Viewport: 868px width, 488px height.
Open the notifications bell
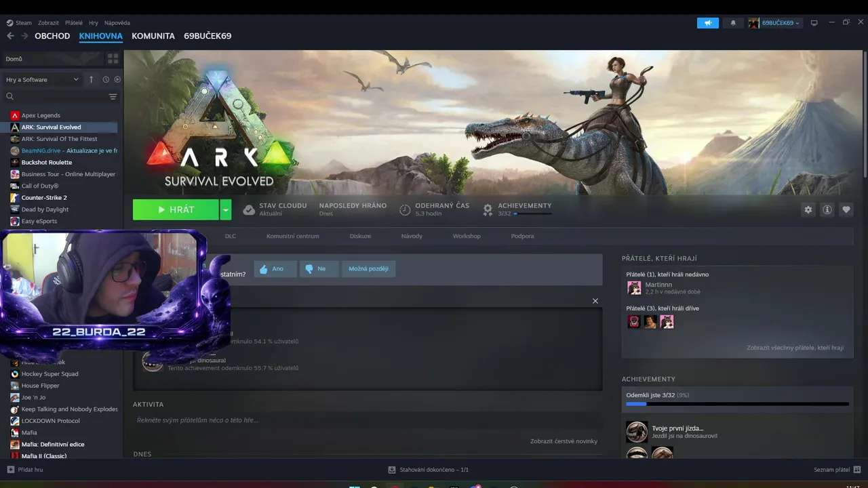click(733, 23)
